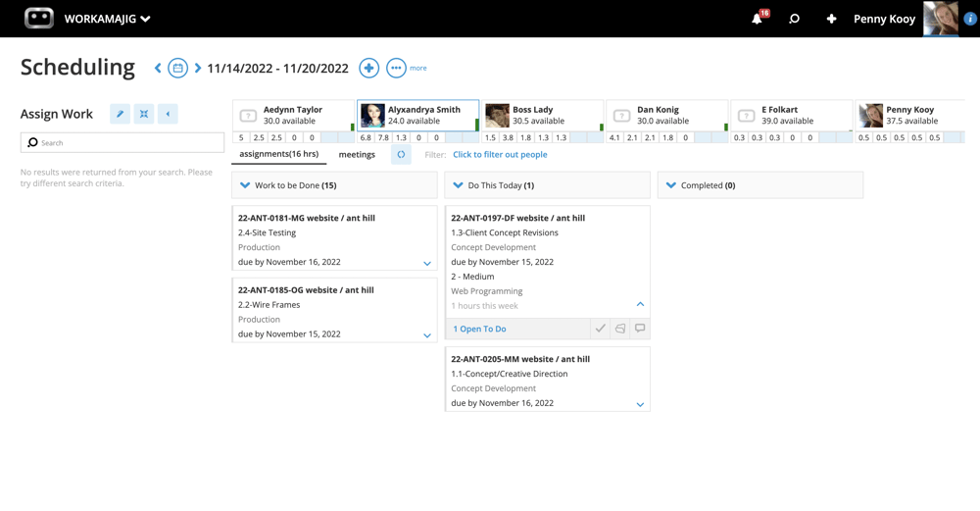Click the 7.8 hours cell under Alyxandrya Smith
This screenshot has width=980, height=511.
pyautogui.click(x=383, y=137)
